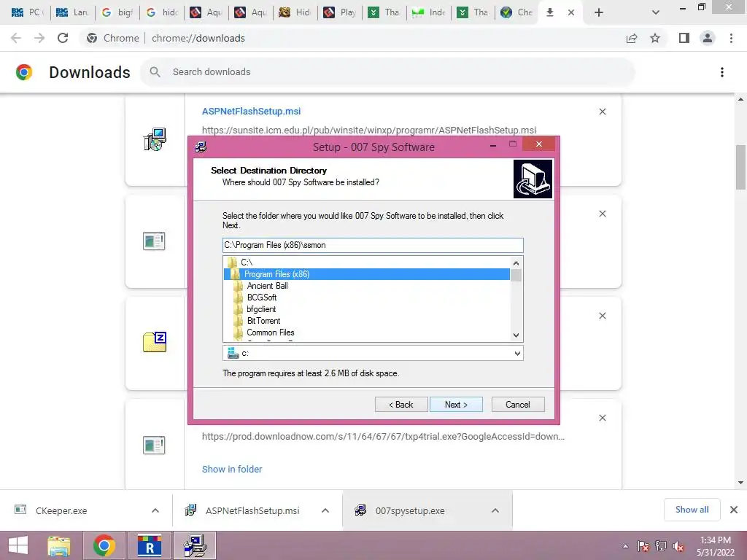Click the Chrome logo beside Downloads
The image size is (747, 560).
click(24, 72)
